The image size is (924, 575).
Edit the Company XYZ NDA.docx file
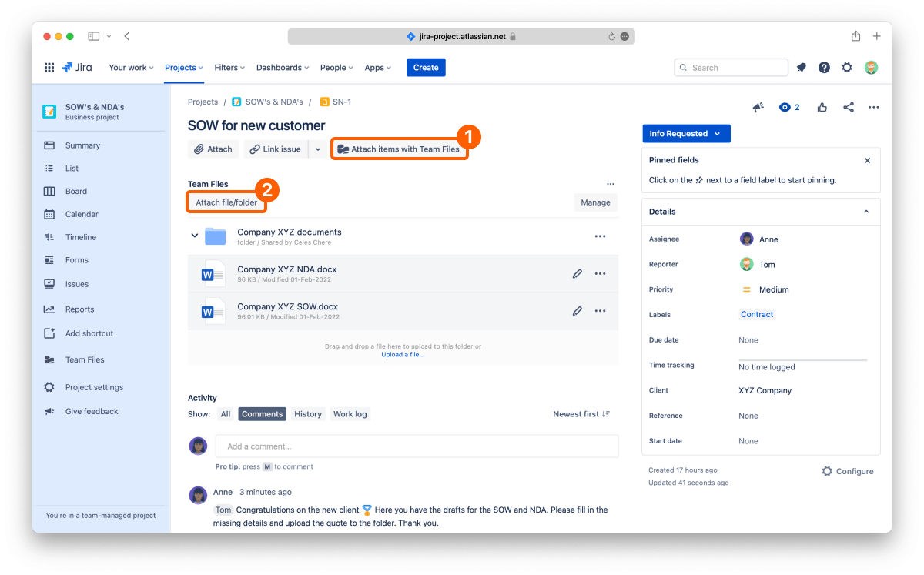point(577,273)
